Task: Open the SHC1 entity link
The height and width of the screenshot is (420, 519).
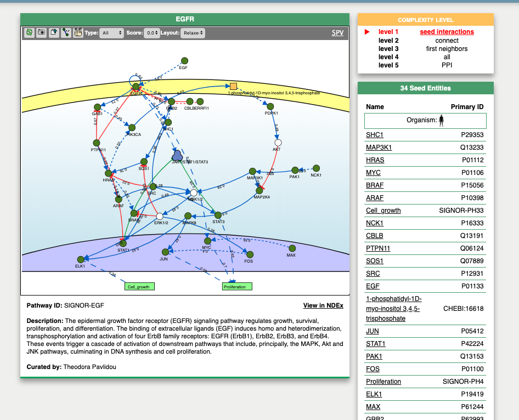Action: (x=374, y=135)
